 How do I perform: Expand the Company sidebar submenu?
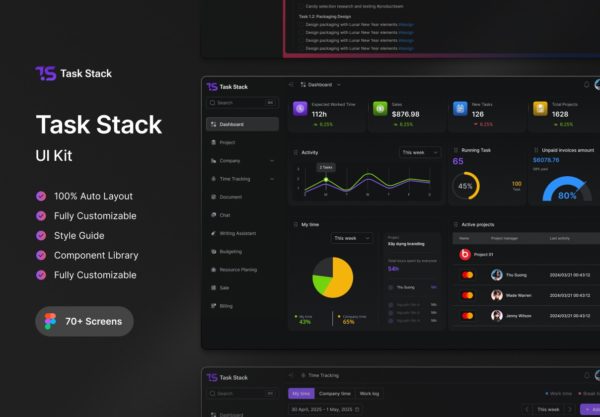272,161
